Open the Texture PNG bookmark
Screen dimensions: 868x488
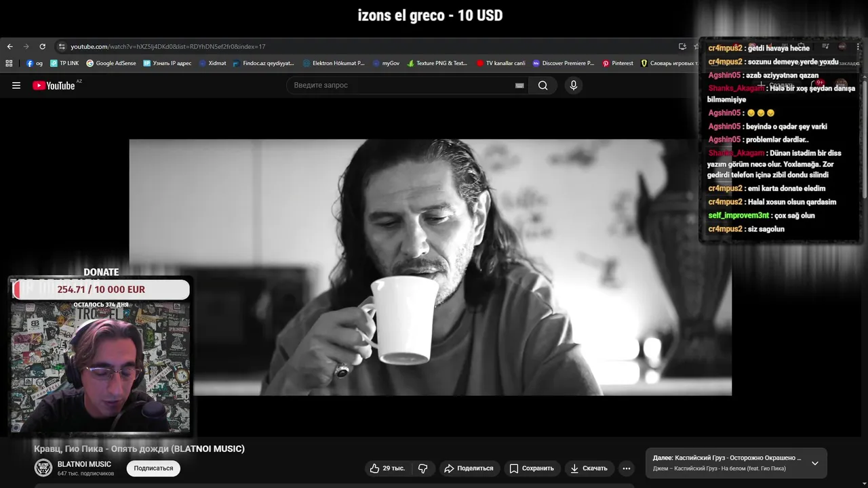point(437,63)
